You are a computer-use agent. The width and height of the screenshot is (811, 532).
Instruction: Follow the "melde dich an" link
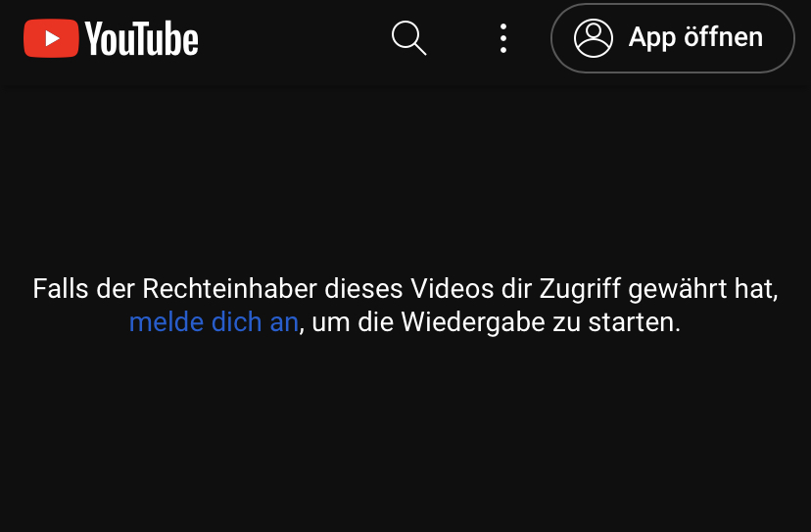click(214, 322)
